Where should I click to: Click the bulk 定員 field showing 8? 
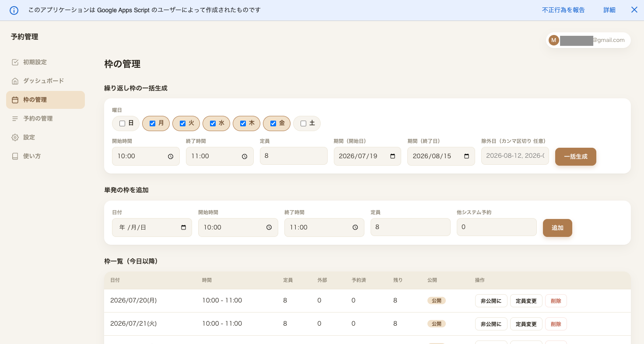(294, 156)
